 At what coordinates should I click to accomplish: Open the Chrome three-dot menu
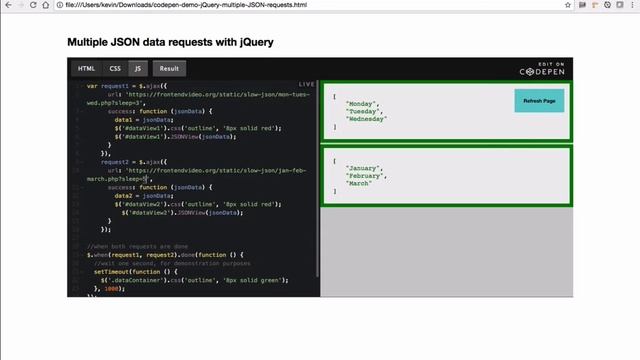click(x=632, y=5)
